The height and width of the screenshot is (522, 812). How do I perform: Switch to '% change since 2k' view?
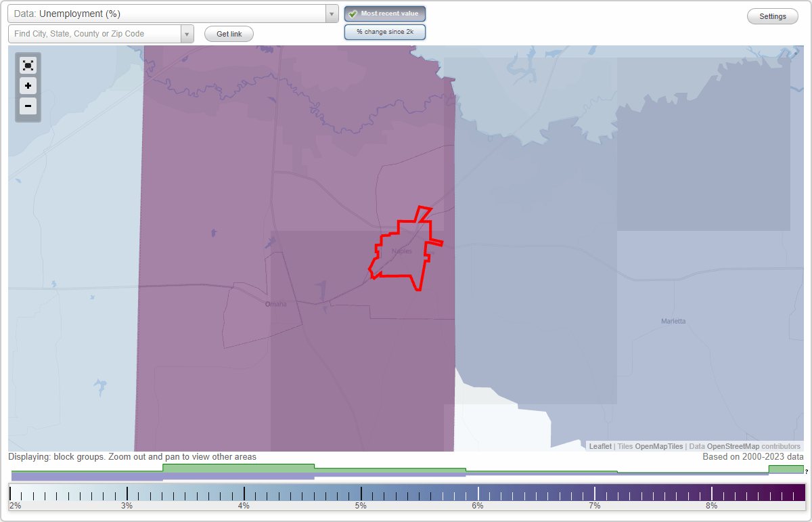(x=384, y=31)
